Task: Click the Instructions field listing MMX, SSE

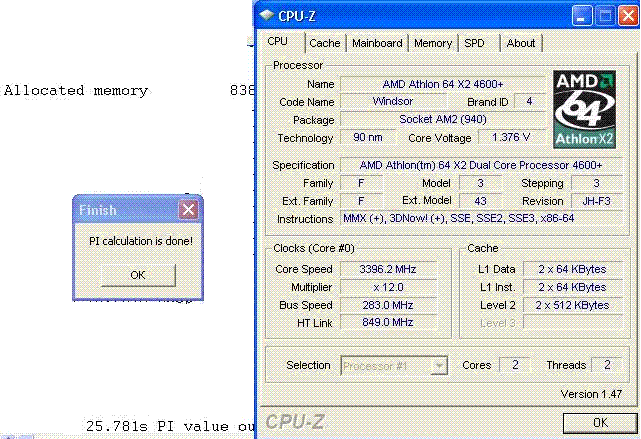Action: [x=481, y=218]
